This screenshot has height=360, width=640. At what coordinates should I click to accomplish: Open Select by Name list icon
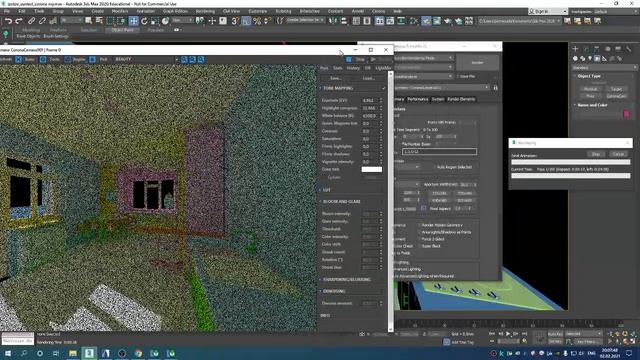(99, 21)
